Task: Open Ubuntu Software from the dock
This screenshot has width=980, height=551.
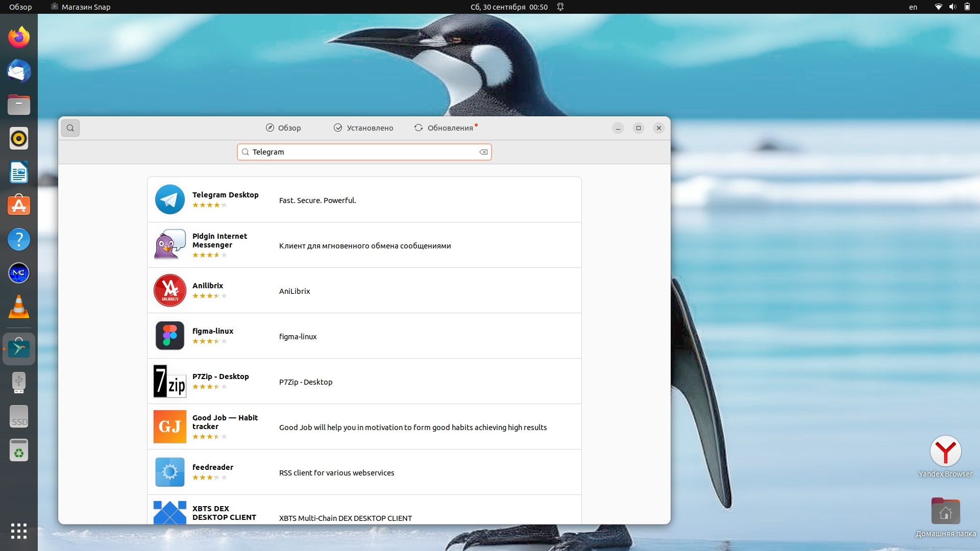Action: 19,206
